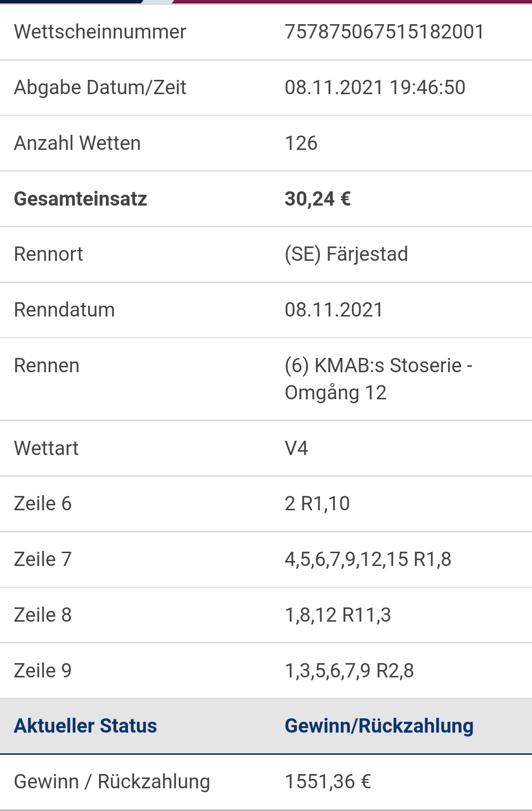Tap the Gewinn/Rückzahlung column header
Image resolution: width=532 pixels, height=811 pixels.
[x=379, y=726]
